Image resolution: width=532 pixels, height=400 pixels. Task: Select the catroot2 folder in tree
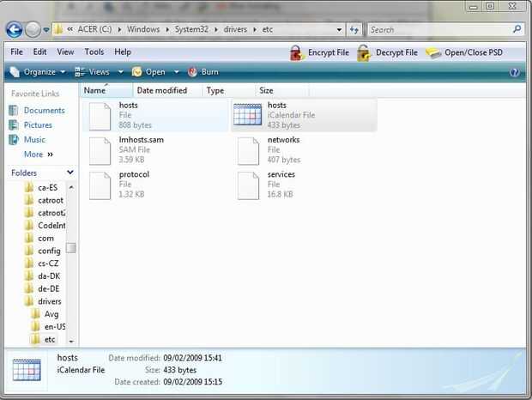(x=45, y=213)
